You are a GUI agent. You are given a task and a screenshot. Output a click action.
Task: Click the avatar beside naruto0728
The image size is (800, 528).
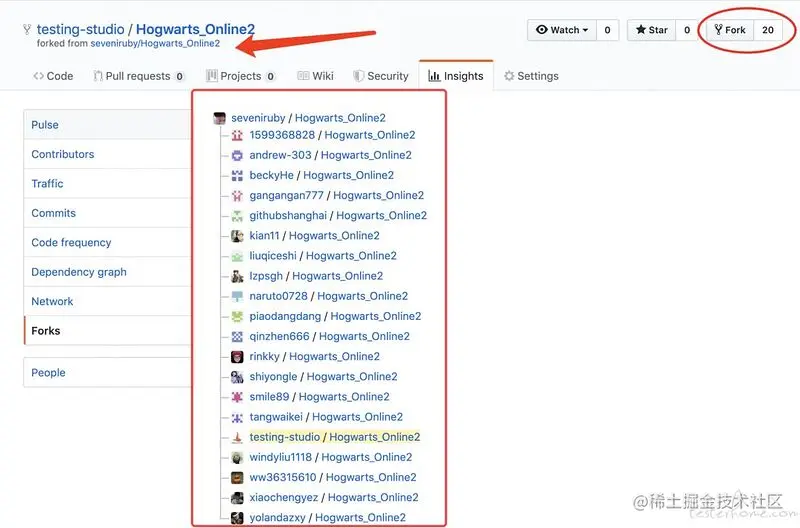point(237,296)
